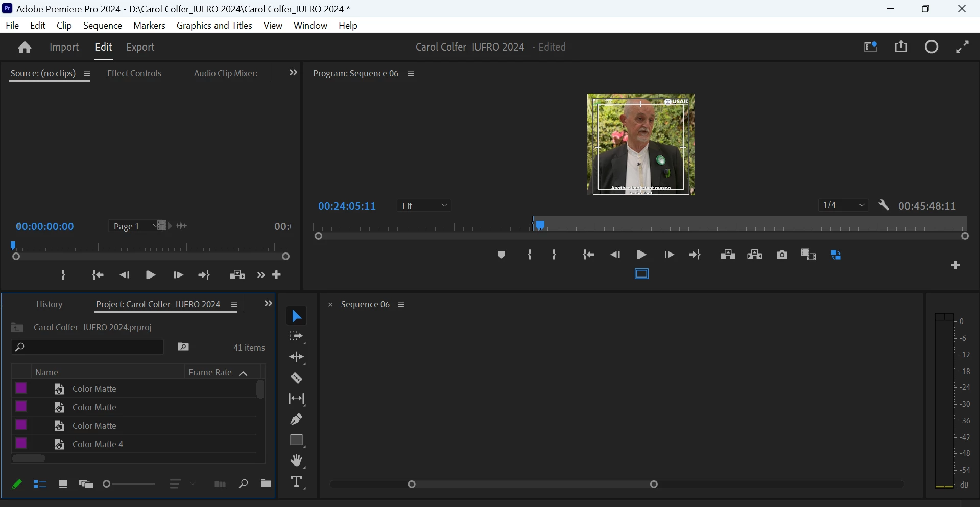Open the Graphics and Titles menu
The width and height of the screenshot is (980, 507).
point(214,26)
